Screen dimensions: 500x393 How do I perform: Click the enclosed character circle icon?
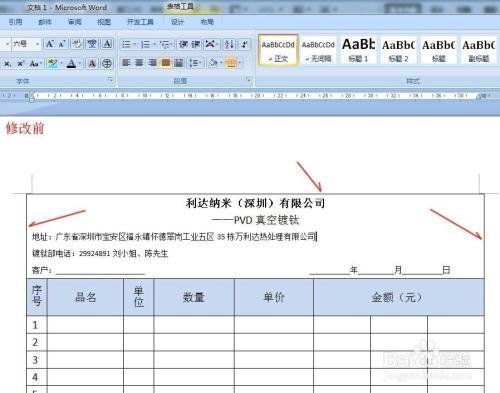pyautogui.click(x=107, y=63)
